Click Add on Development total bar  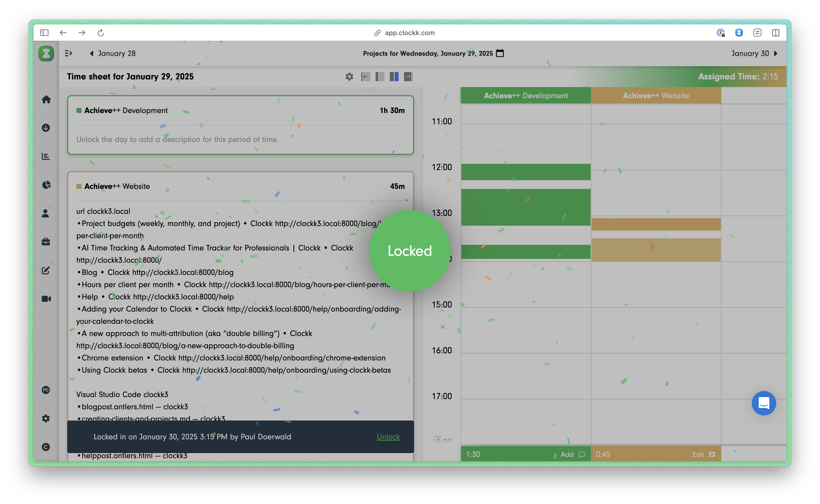point(567,454)
